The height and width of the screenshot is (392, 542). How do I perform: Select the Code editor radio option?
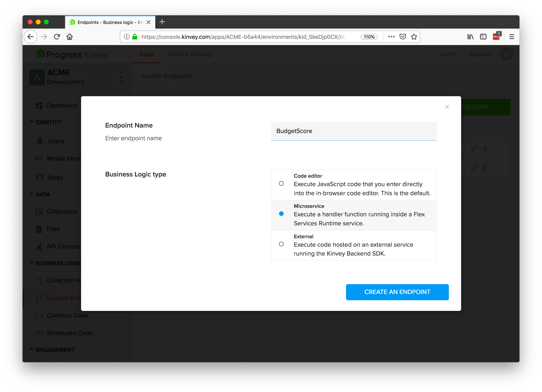[x=281, y=183]
